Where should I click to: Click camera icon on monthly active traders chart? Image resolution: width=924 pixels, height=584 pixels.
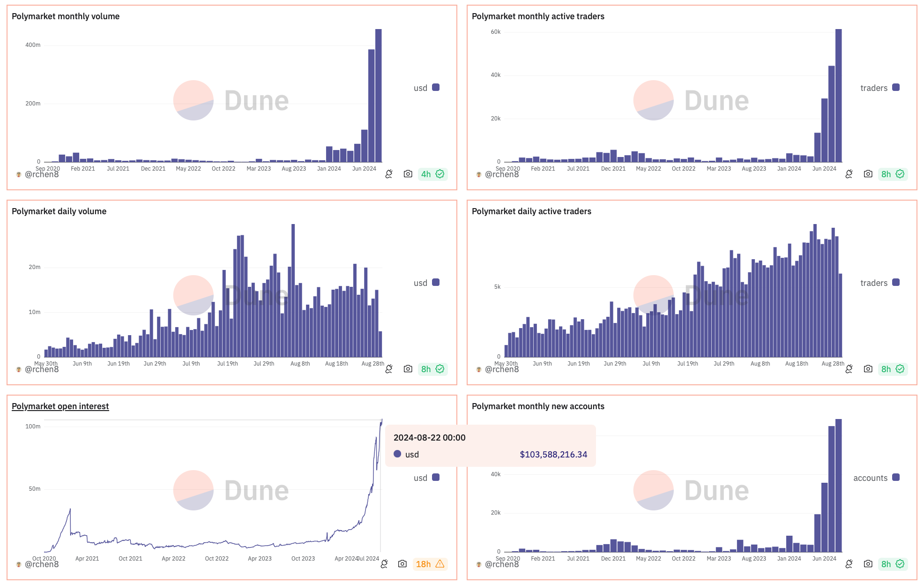click(x=868, y=174)
